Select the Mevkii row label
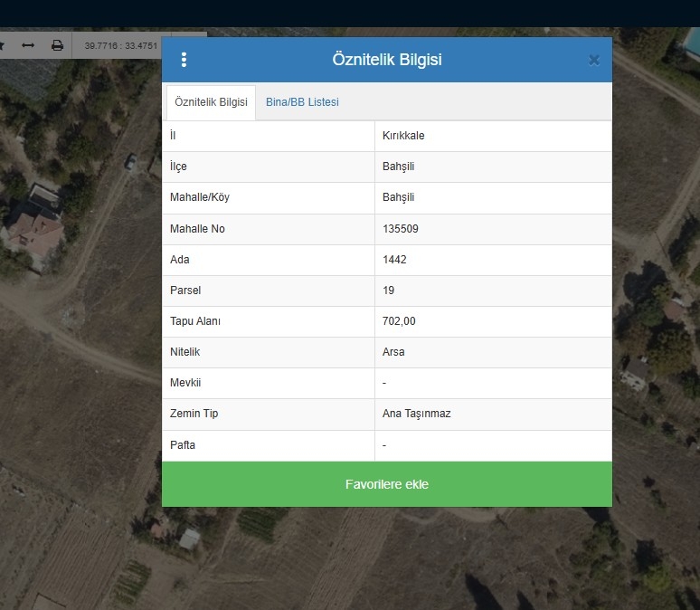 [x=185, y=383]
